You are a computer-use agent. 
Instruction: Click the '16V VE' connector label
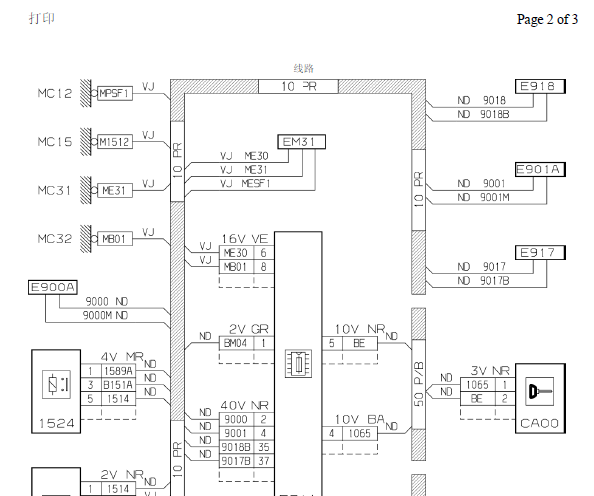245,239
